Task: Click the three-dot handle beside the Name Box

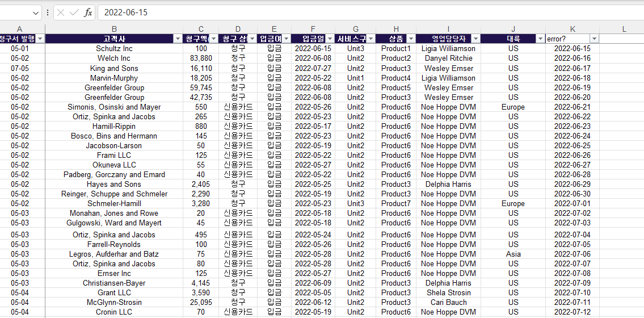Action: [48, 12]
